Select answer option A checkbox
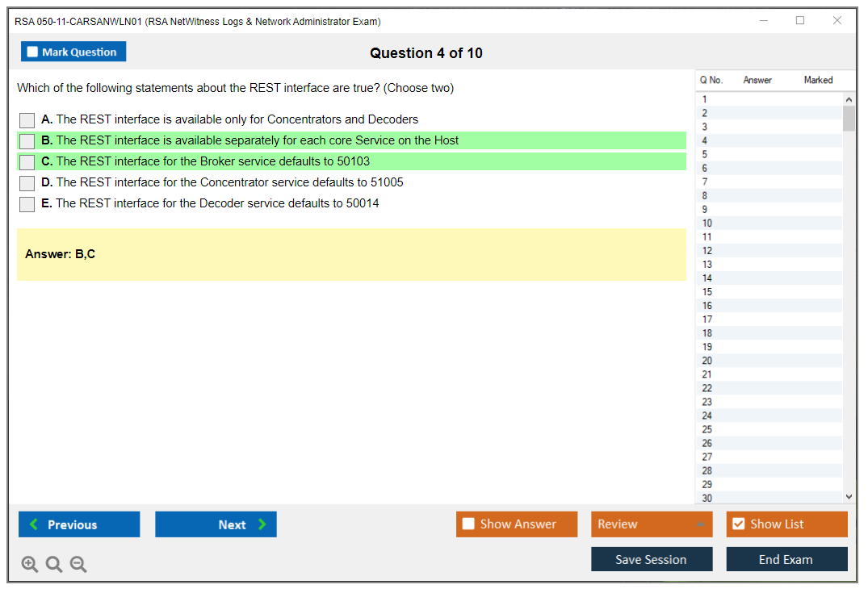This screenshot has height=593, width=868. 27,120
